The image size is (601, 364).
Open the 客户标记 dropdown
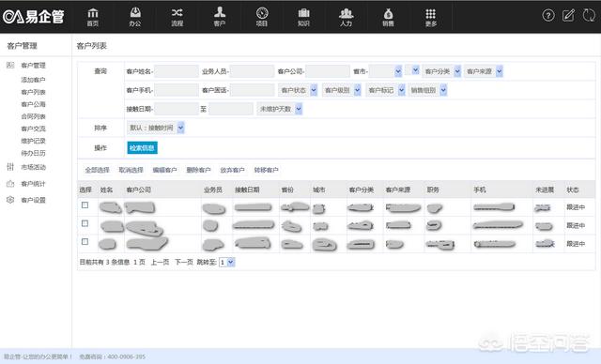(x=385, y=90)
